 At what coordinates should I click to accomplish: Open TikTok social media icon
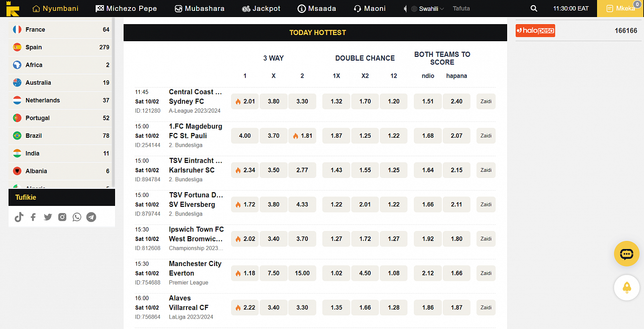tap(19, 217)
